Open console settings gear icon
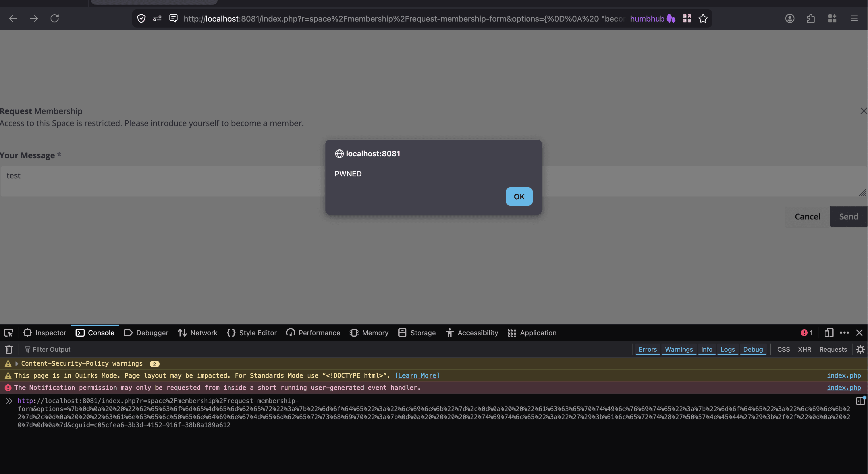This screenshot has width=868, height=474. tap(860, 349)
